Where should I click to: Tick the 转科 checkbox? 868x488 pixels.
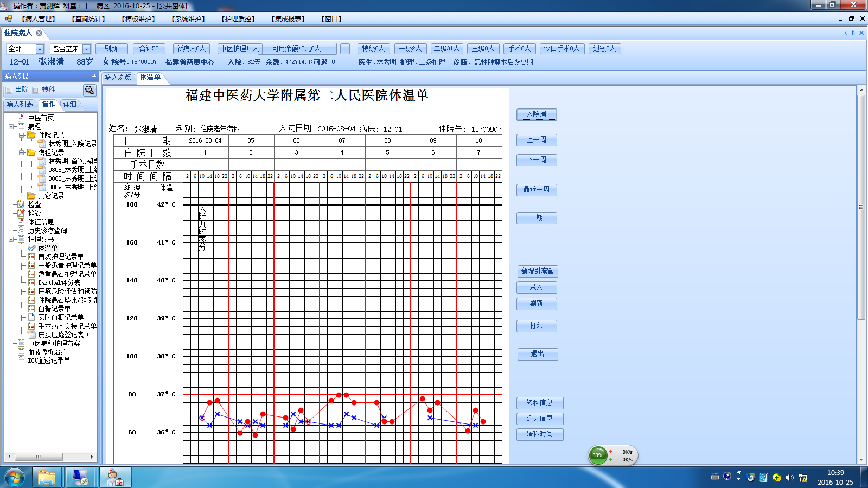(36, 90)
